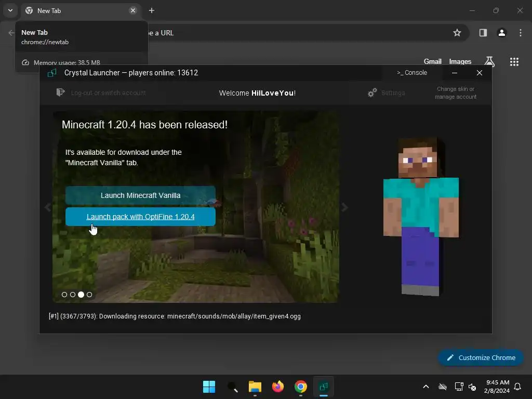
Task: Open Chrome from taskbar
Action: [301, 387]
